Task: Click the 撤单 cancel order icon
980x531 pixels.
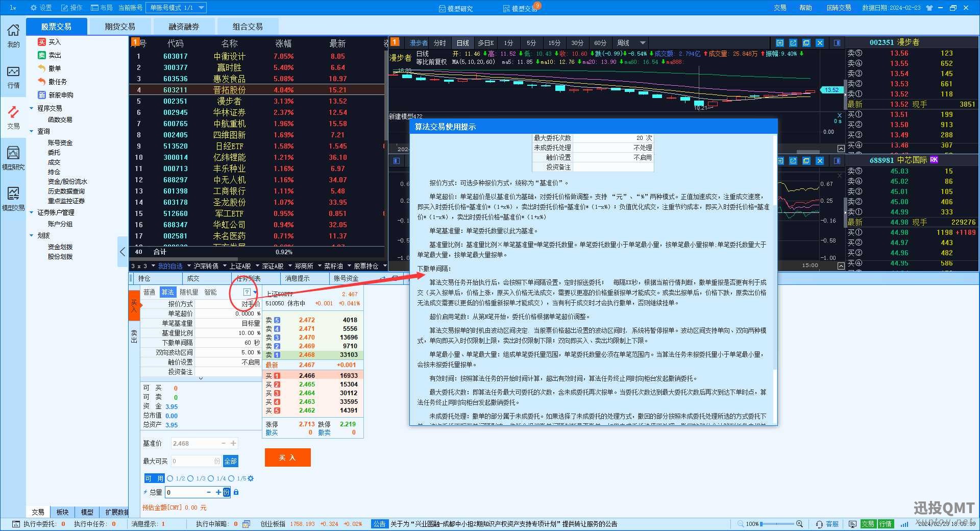Action: click(x=42, y=68)
